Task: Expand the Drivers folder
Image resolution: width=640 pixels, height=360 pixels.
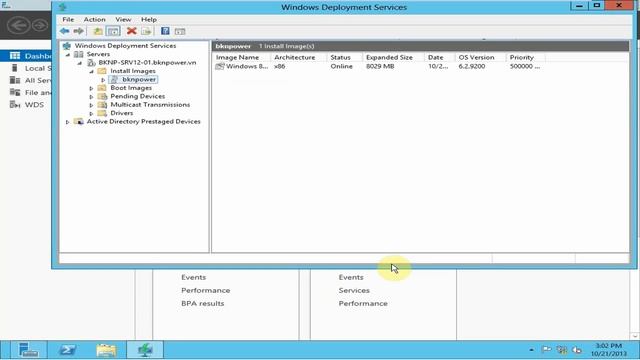Action: click(x=91, y=113)
